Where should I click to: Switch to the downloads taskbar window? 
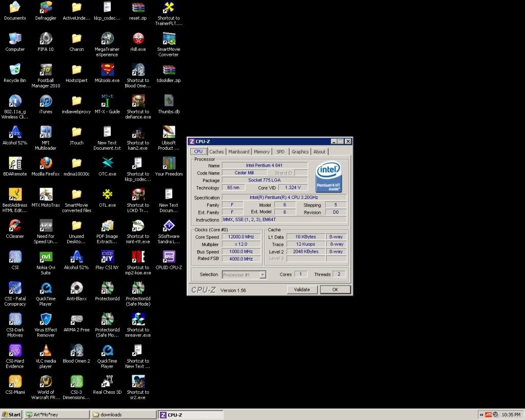(x=123, y=414)
